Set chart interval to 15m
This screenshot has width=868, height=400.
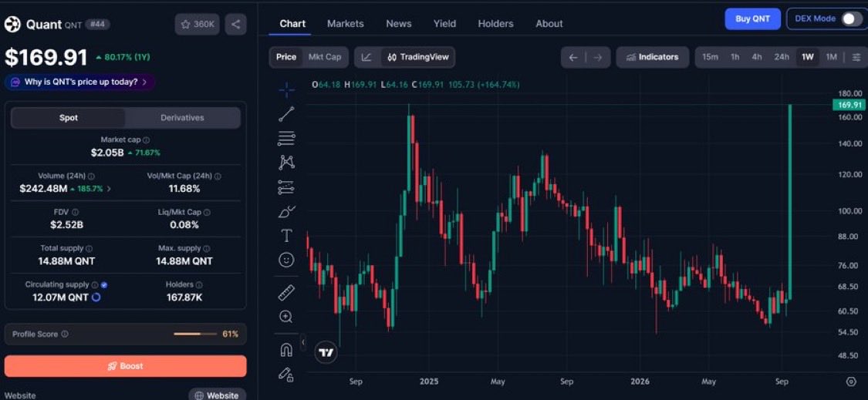[x=711, y=57]
